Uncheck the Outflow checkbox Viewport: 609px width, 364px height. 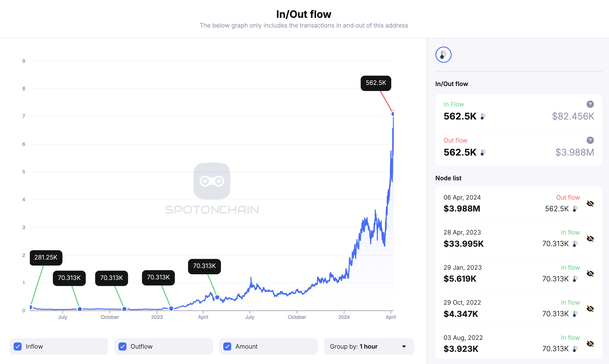click(x=122, y=346)
